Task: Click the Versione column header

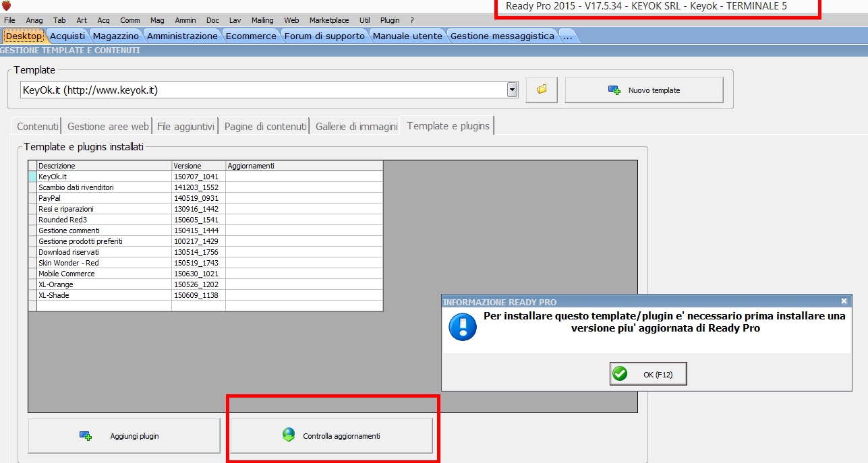Action: coord(198,166)
